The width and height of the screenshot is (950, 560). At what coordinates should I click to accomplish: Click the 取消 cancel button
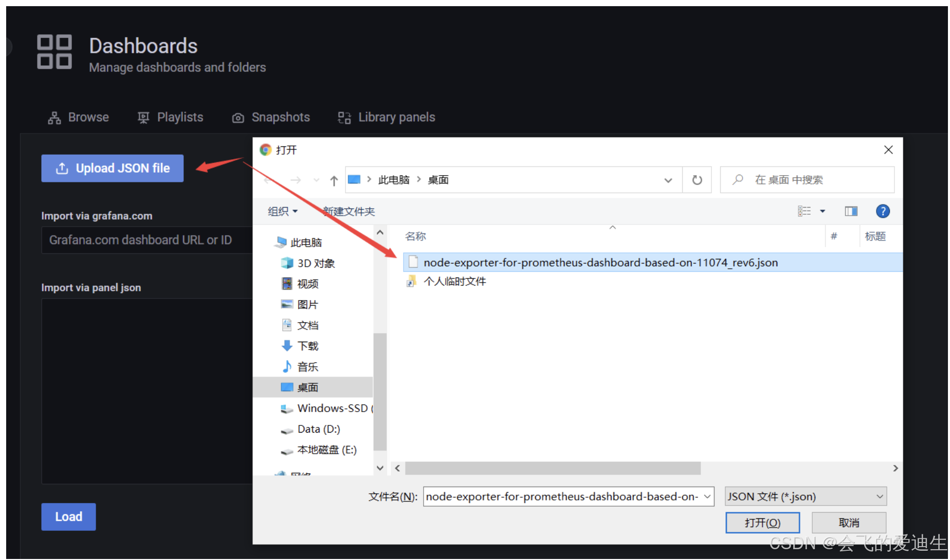pos(849,522)
